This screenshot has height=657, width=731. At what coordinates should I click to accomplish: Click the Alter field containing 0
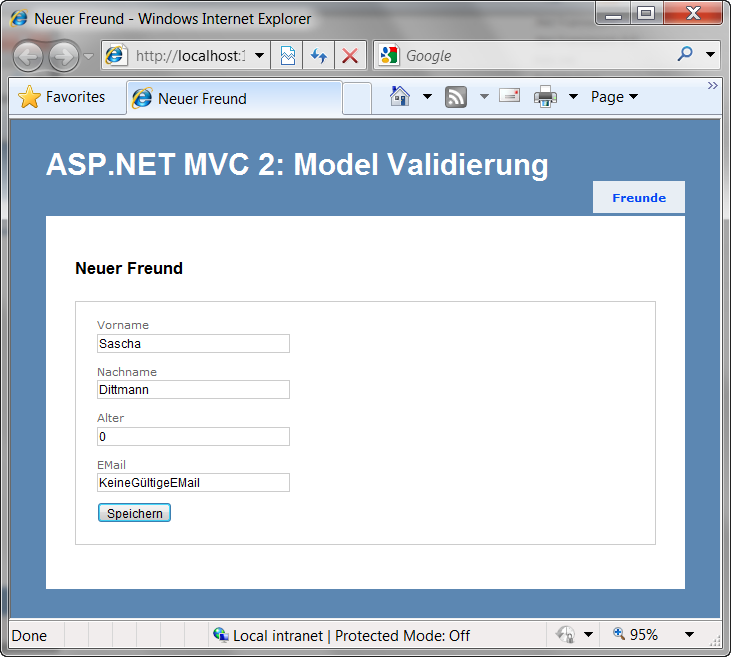click(193, 436)
